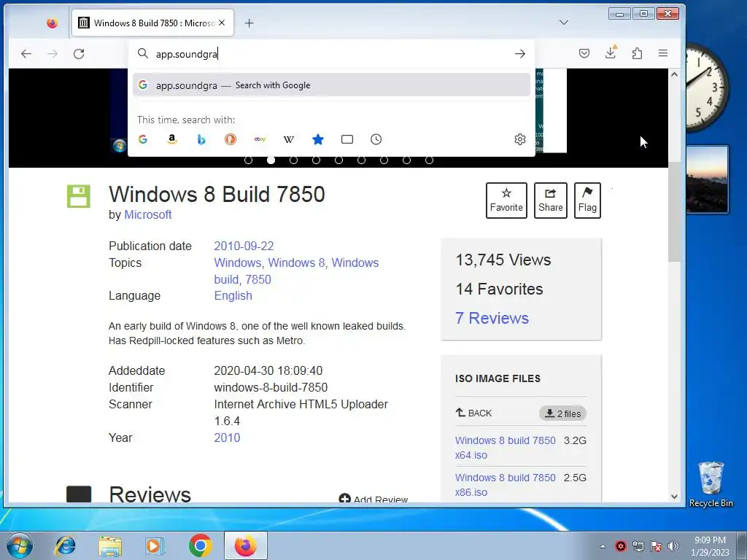Close the Windows 8 Build 7850 tab
The image size is (747, 560).
222,23
